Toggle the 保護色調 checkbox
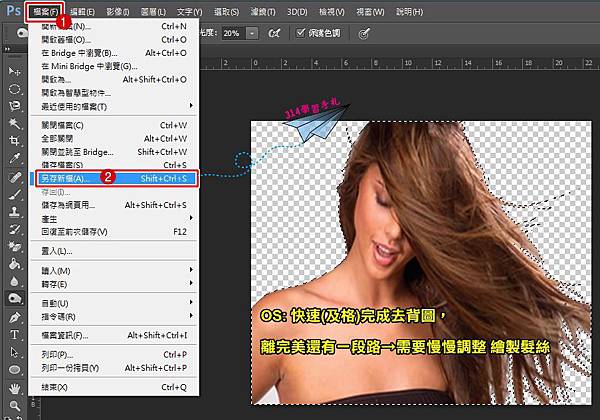The image size is (600, 420). 301,33
